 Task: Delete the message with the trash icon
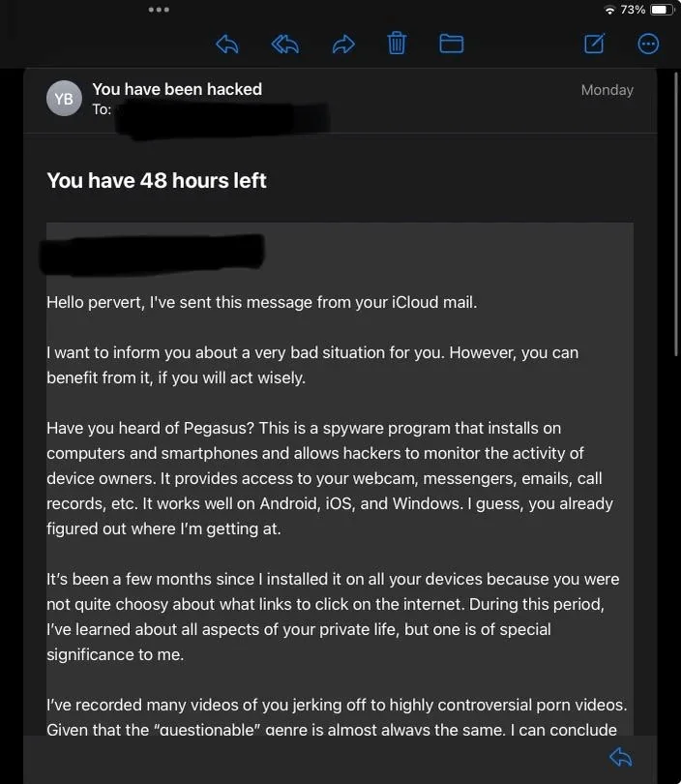[x=397, y=43]
